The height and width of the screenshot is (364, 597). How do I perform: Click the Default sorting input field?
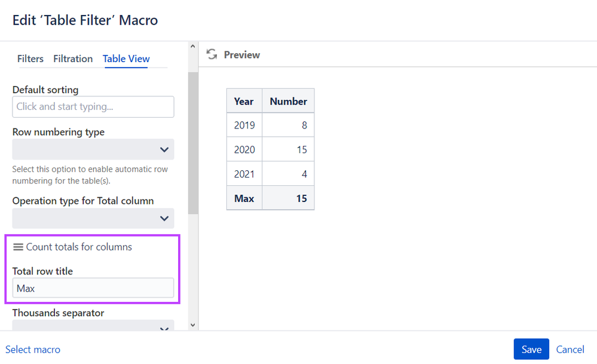coord(93,106)
